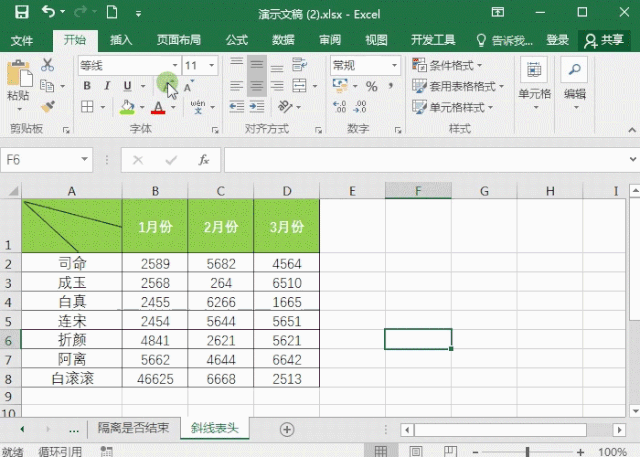The image size is (640, 457).
Task: Open ribbon display options icon
Action: (x=498, y=12)
